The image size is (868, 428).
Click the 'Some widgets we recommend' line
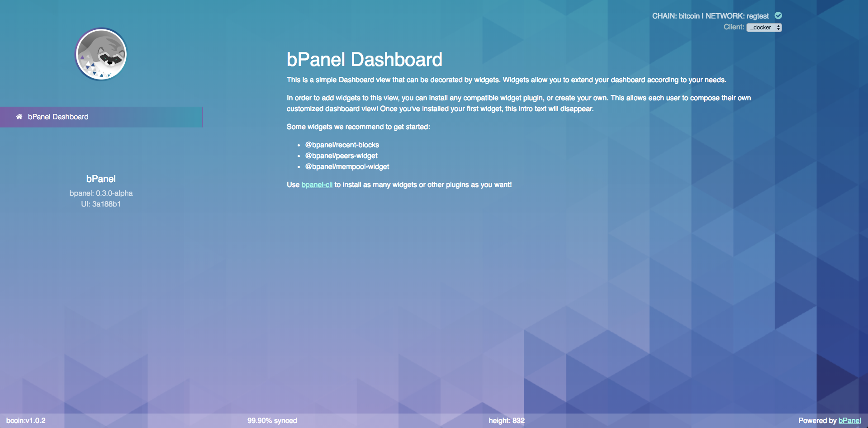pos(358,127)
